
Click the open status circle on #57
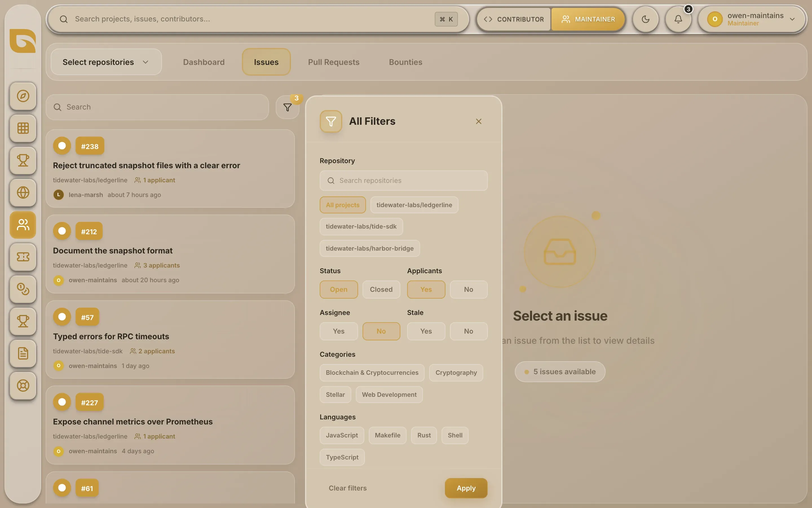62,317
